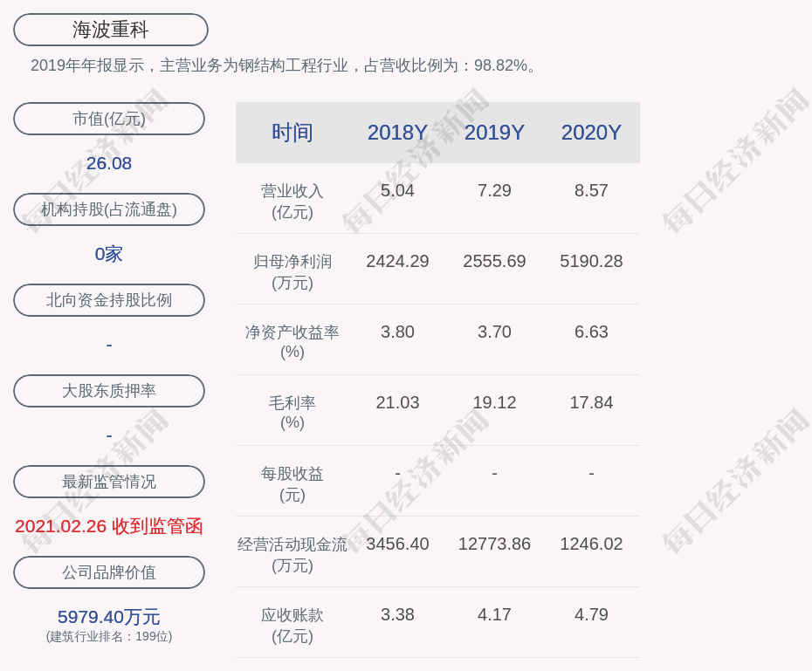Click the 公司品牌价值 pill
Screen dimensions: 812x671
[x=109, y=572]
